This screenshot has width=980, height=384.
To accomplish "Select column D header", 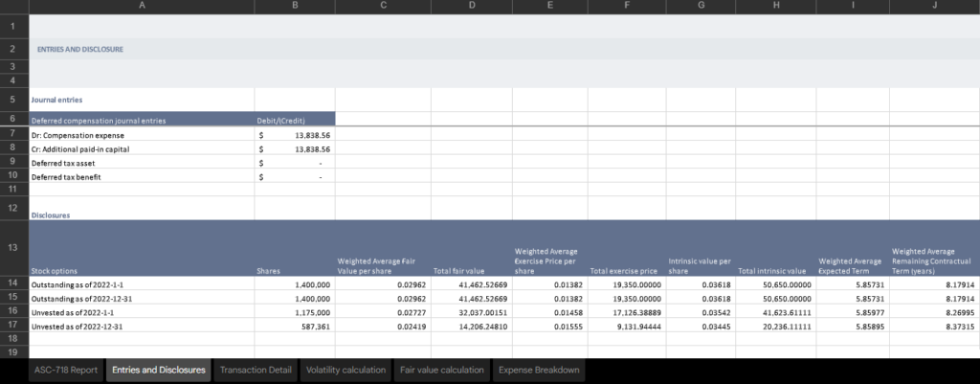I will (x=472, y=6).
